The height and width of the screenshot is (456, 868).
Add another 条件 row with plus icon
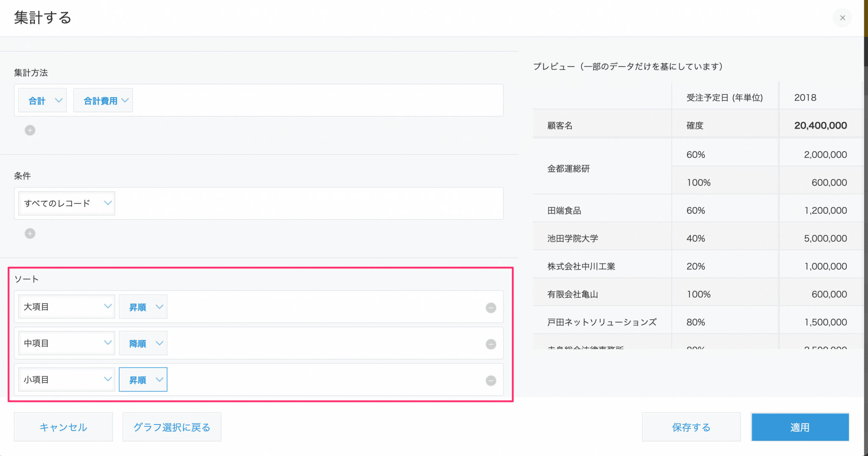[x=30, y=233]
